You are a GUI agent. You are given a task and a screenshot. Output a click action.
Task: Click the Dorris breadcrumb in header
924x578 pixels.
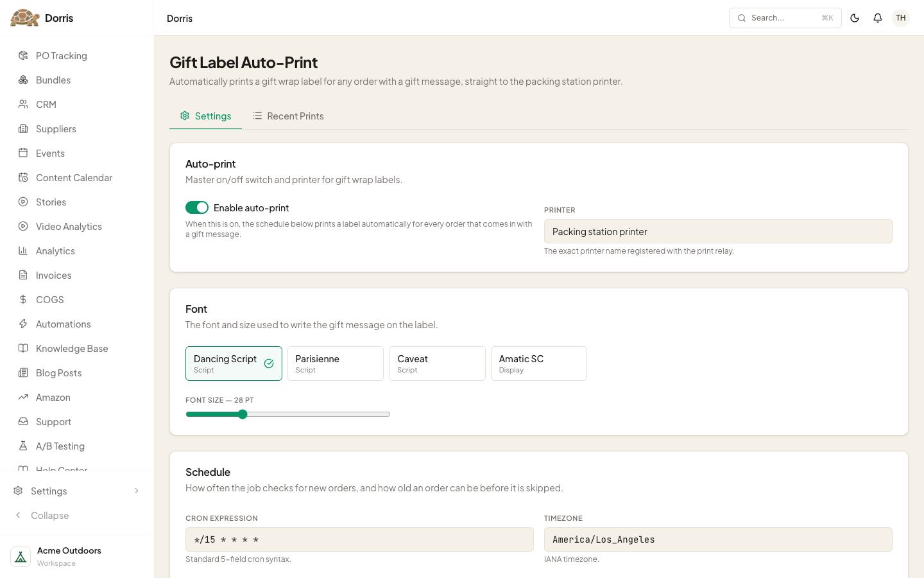(x=180, y=19)
